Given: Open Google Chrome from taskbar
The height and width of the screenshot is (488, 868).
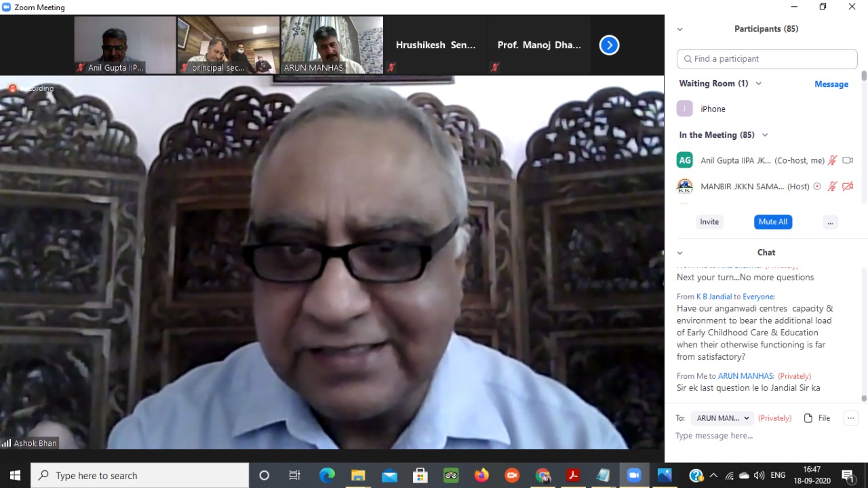Looking at the screenshot, I should coord(542,475).
